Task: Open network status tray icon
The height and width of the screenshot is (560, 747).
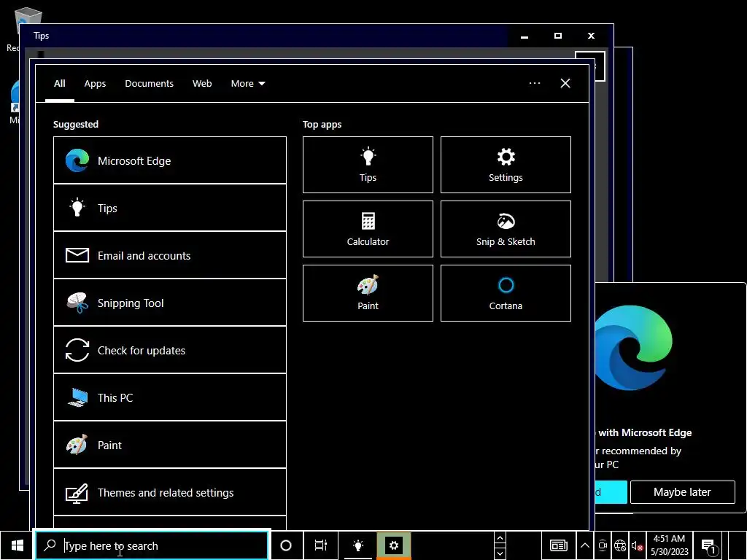Action: [x=620, y=545]
